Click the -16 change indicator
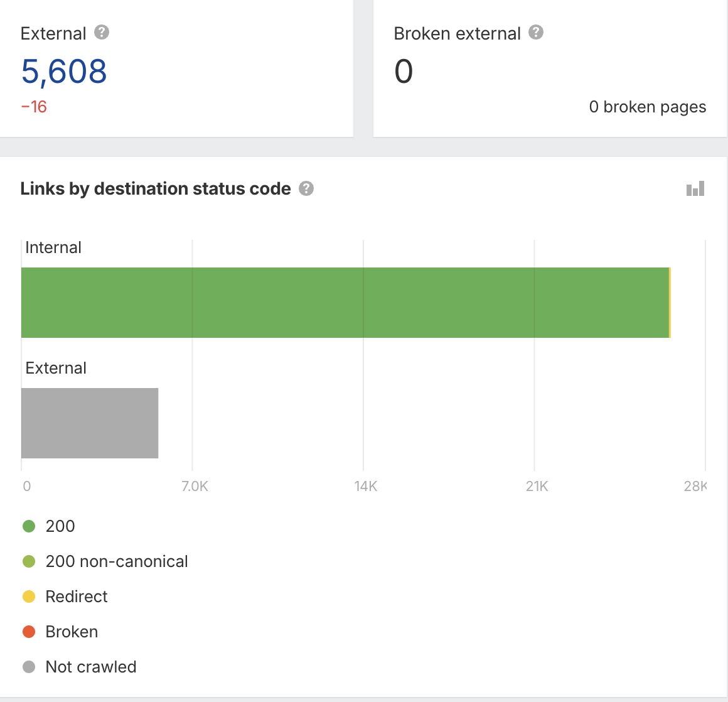The width and height of the screenshot is (728, 702). (x=34, y=107)
